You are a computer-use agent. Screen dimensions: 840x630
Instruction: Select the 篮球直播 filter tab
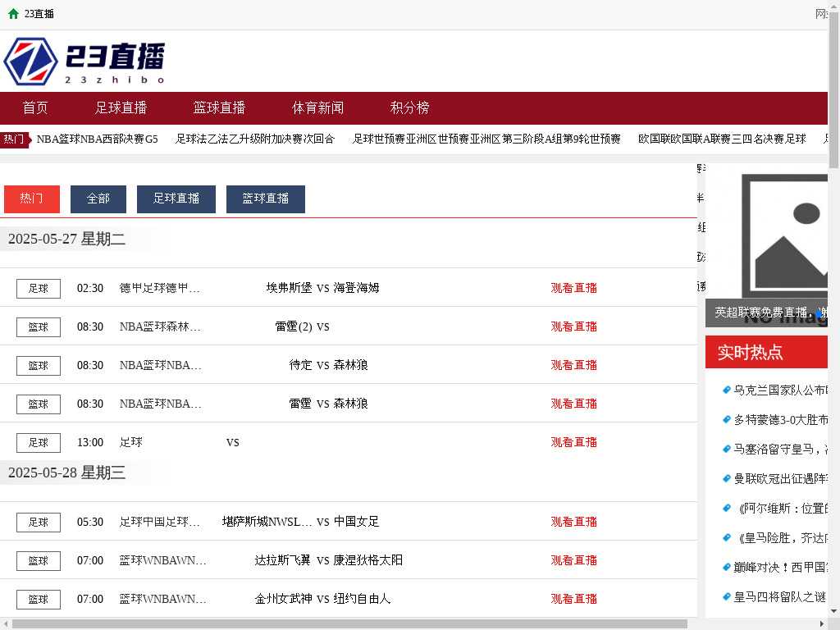(266, 199)
